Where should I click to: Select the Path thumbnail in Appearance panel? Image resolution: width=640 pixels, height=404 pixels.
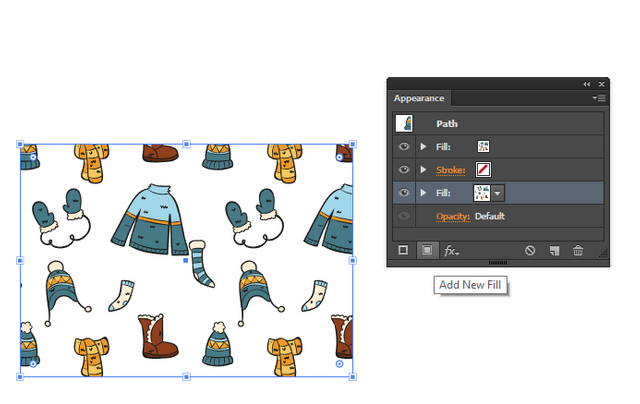coord(404,123)
